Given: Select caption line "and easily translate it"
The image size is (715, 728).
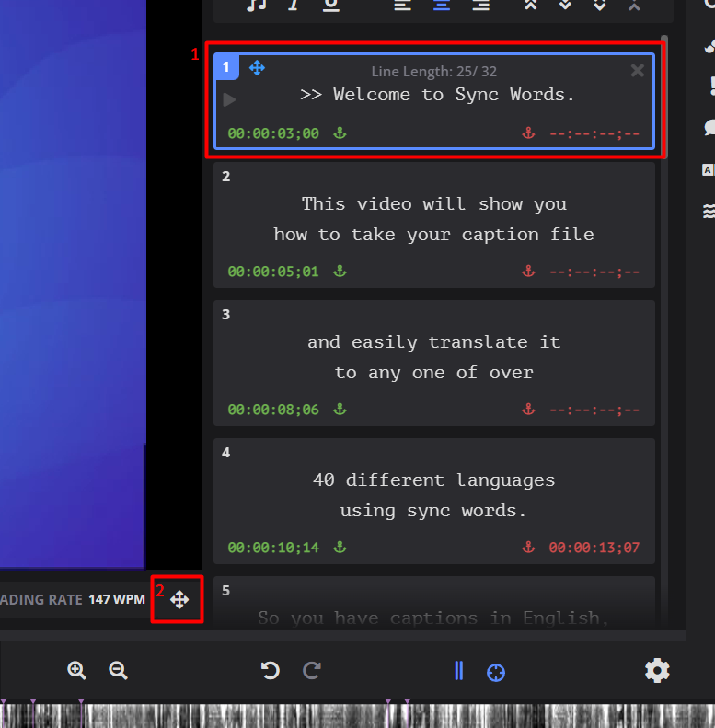Looking at the screenshot, I should 434,342.
